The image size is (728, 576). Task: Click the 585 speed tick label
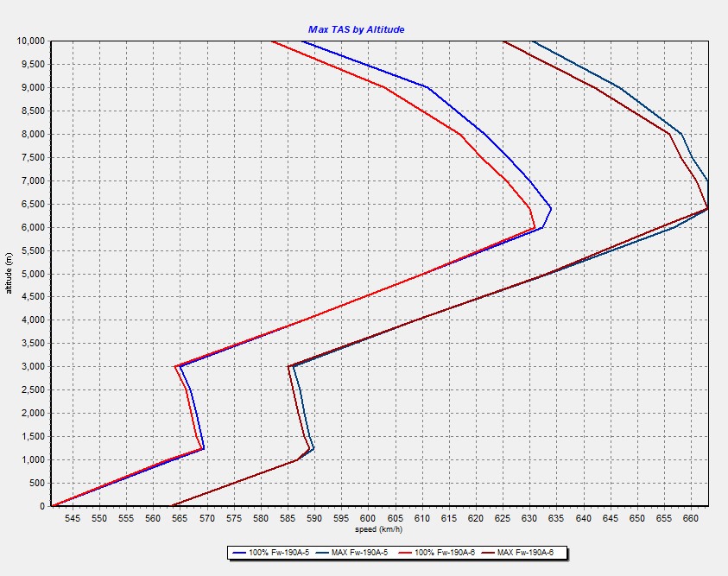pos(288,518)
